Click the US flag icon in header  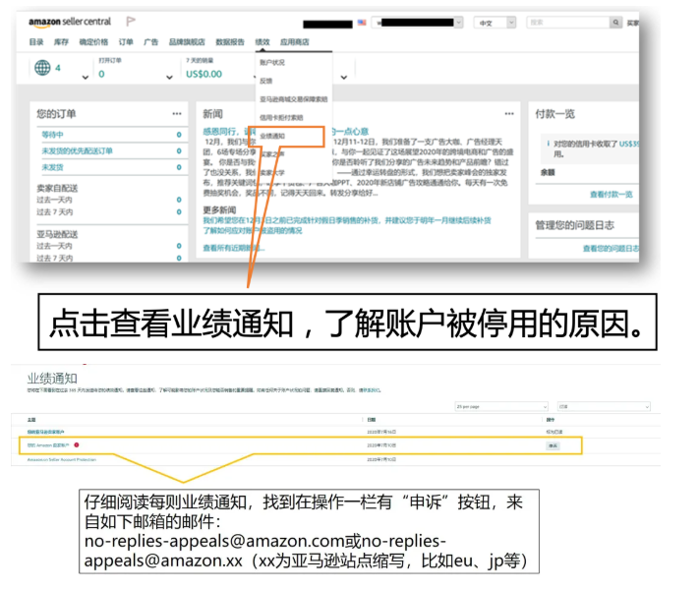[x=362, y=22]
